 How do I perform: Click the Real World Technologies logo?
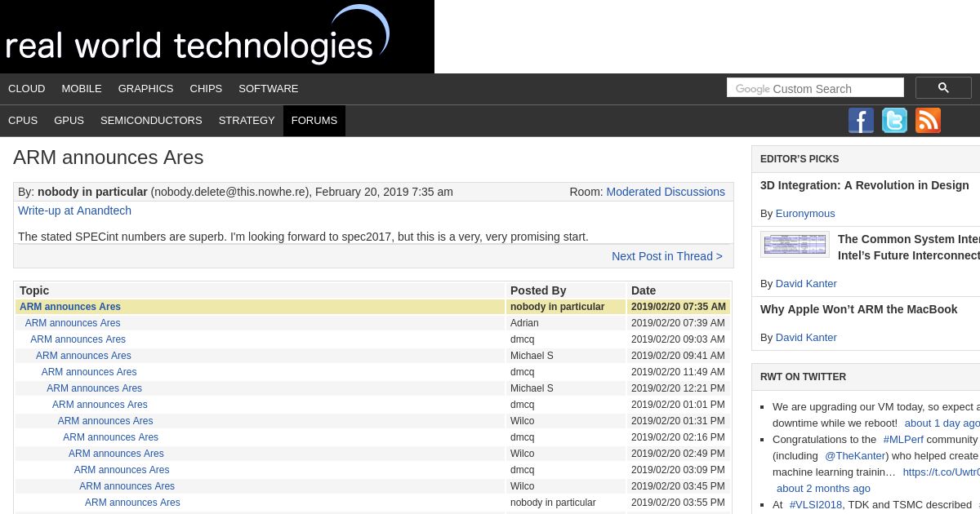[217, 37]
